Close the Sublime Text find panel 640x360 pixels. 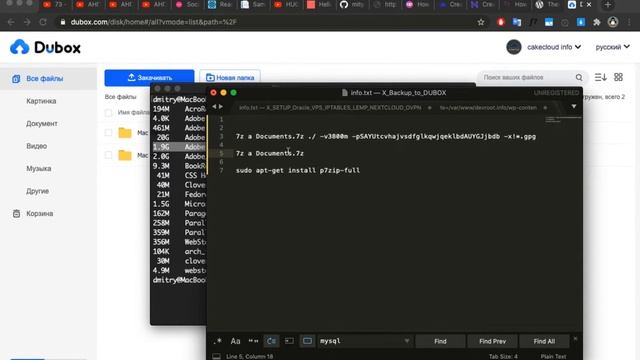[x=576, y=338]
